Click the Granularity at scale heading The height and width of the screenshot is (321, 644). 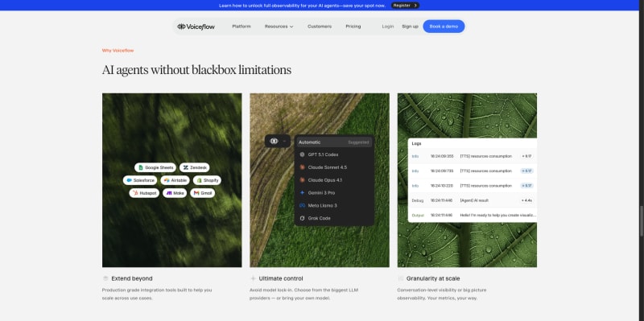point(433,278)
